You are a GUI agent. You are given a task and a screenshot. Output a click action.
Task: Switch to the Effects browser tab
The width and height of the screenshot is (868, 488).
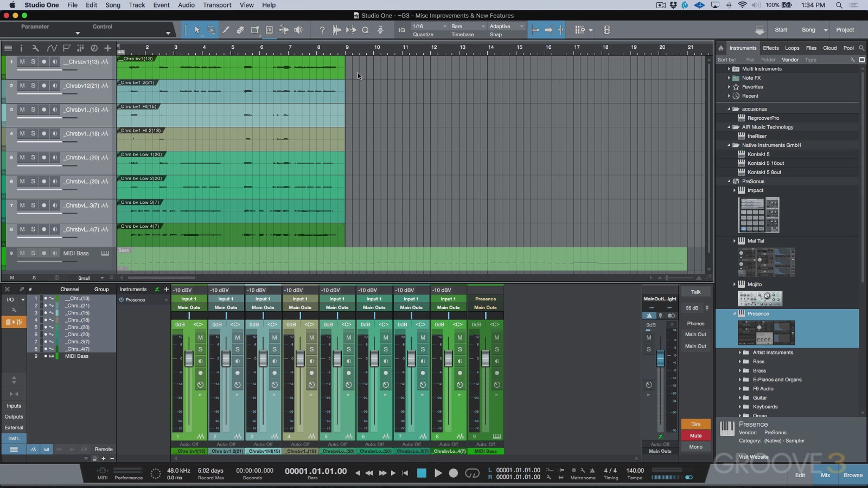pos(770,48)
